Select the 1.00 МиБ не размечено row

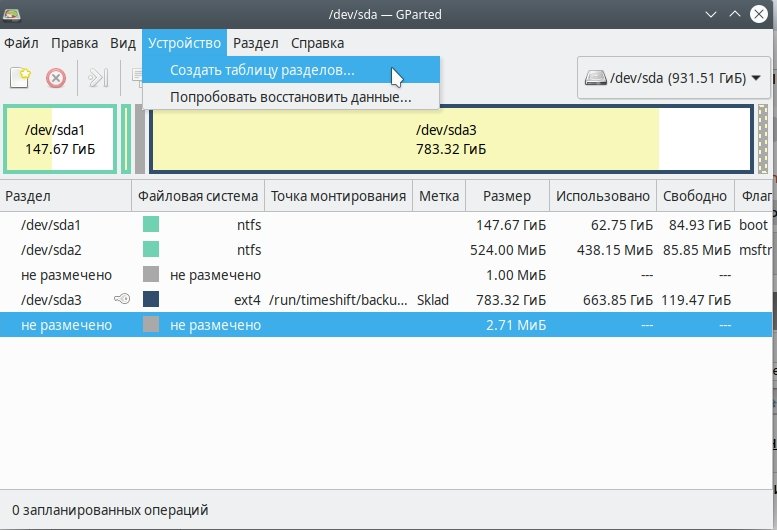pyautogui.click(x=386, y=275)
